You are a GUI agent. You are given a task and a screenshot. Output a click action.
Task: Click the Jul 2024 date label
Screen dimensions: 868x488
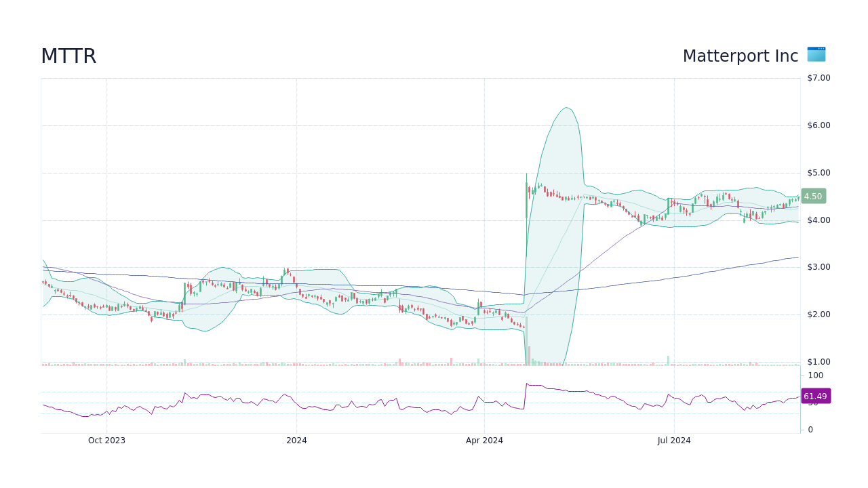[674, 441]
